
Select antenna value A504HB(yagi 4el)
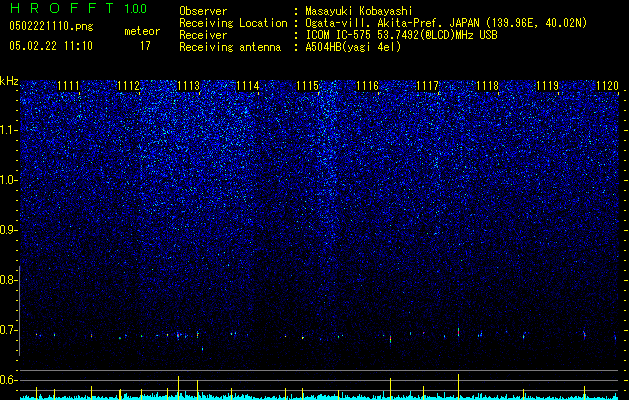coord(353,47)
